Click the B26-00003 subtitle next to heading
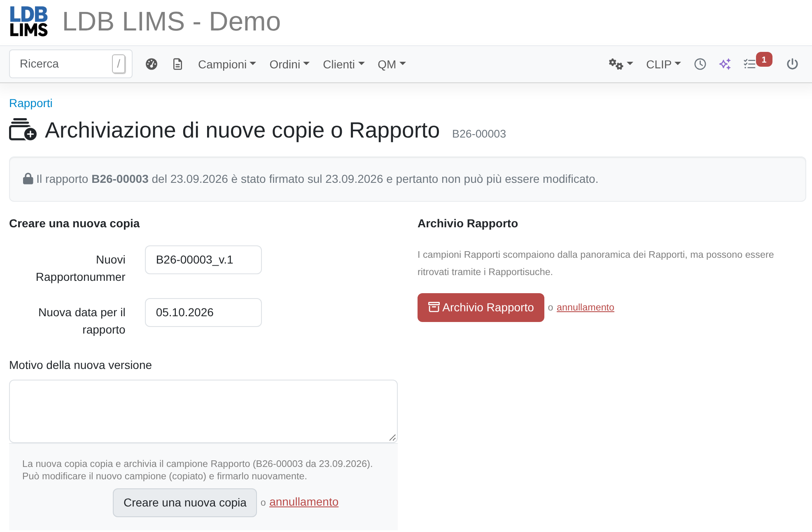This screenshot has height=532, width=812. point(479,134)
